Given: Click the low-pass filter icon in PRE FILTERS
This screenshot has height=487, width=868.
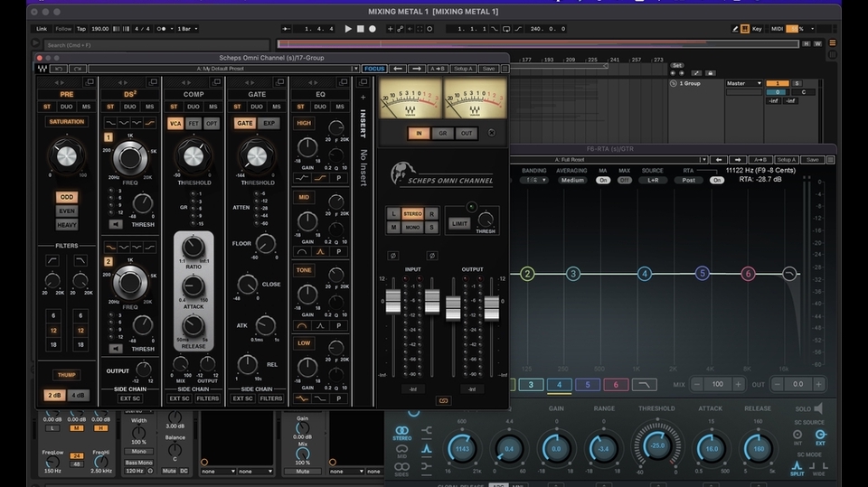Looking at the screenshot, I should (80, 260).
